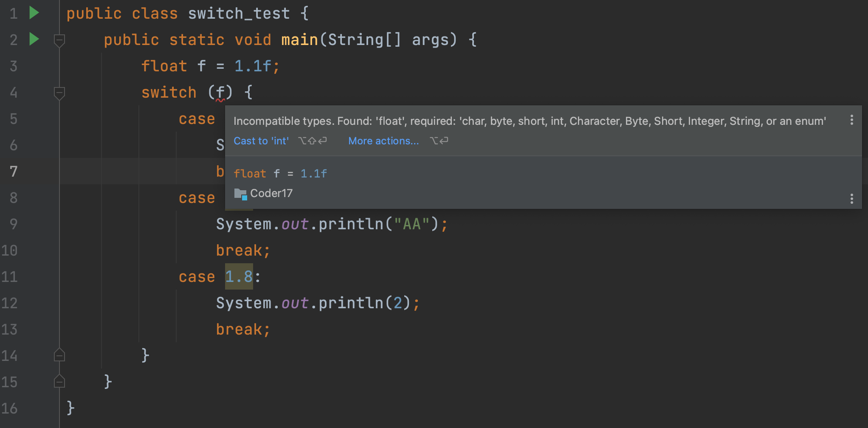The height and width of the screenshot is (428, 868).
Task: Run the switch_test class from gutter
Action: click(x=34, y=13)
